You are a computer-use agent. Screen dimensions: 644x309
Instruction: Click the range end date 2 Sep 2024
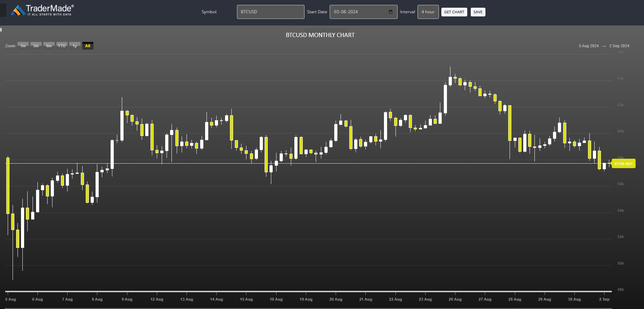tap(619, 46)
